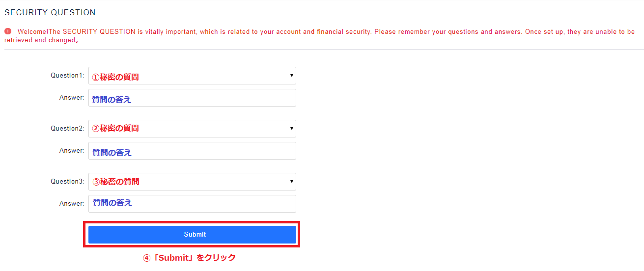Click the Answer label under Question1

[72, 98]
